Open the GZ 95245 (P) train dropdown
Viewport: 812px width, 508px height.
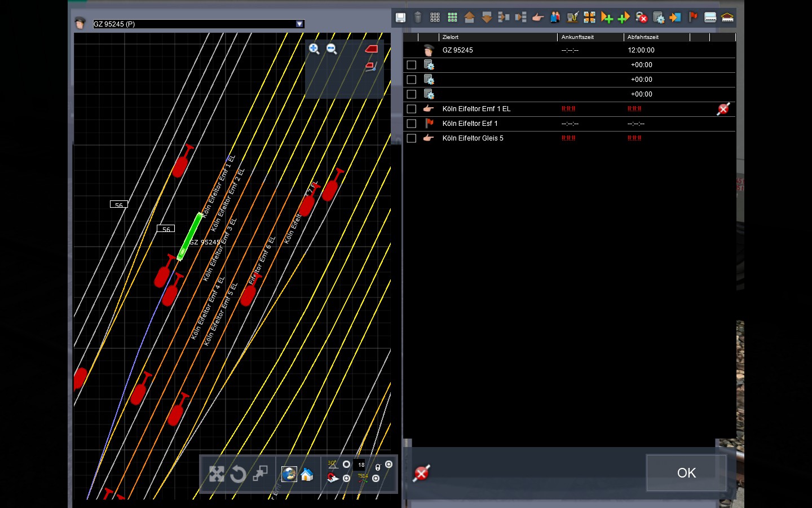[x=299, y=24]
